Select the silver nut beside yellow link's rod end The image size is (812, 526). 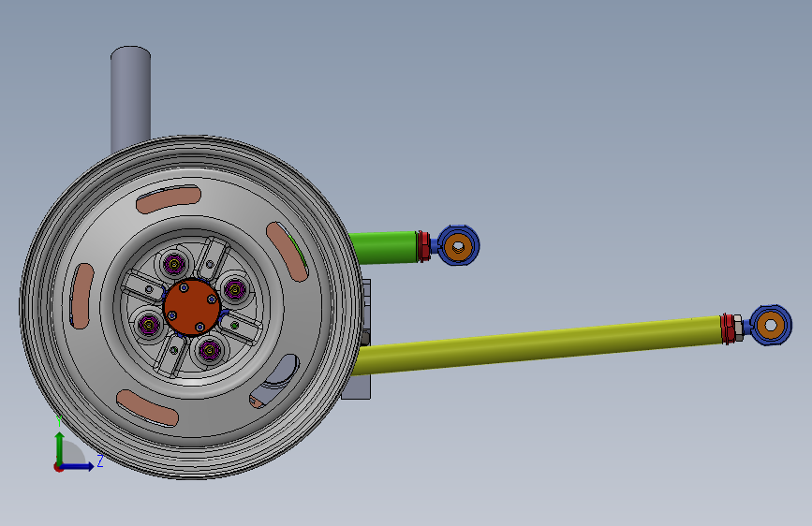point(739,329)
